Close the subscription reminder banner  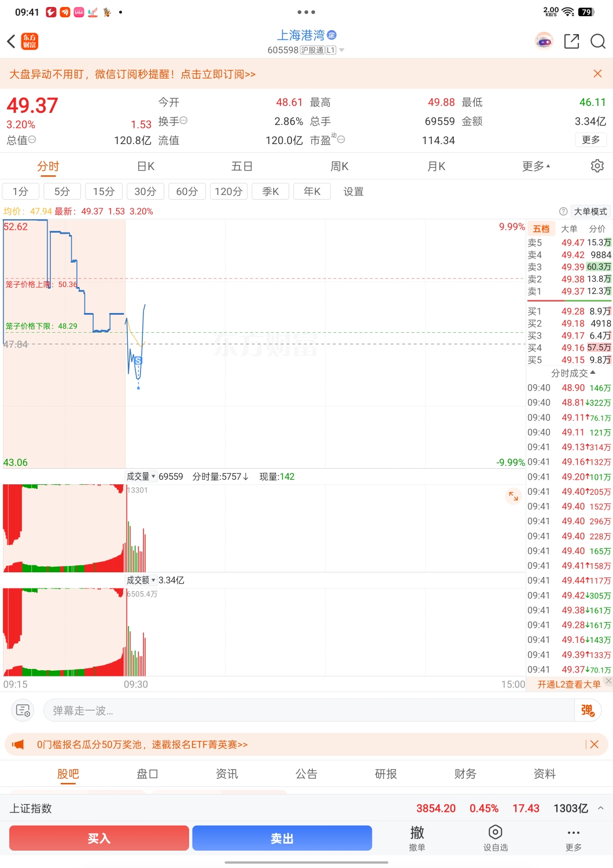[598, 73]
